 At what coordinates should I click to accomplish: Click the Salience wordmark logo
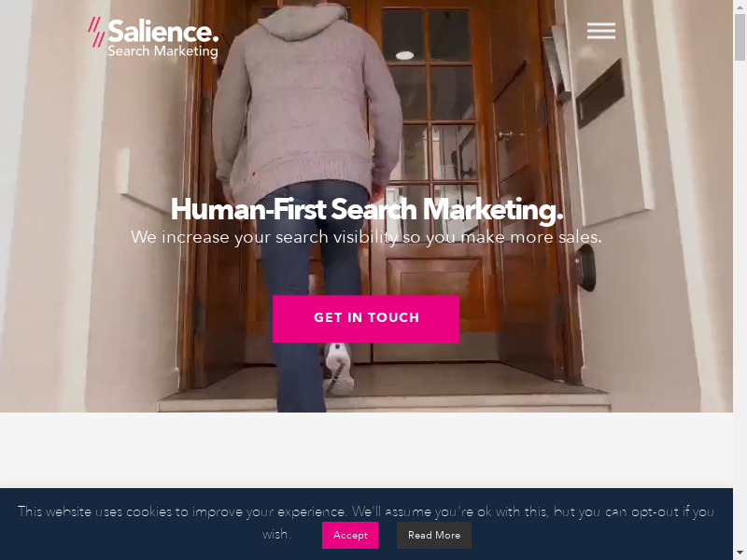point(162,32)
